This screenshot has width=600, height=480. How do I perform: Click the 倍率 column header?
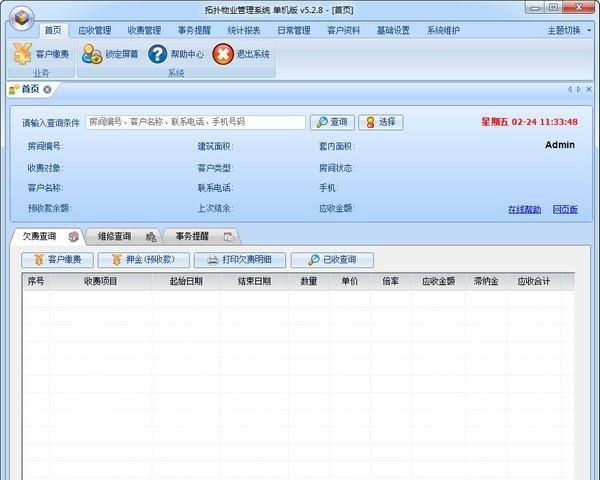pyautogui.click(x=390, y=281)
